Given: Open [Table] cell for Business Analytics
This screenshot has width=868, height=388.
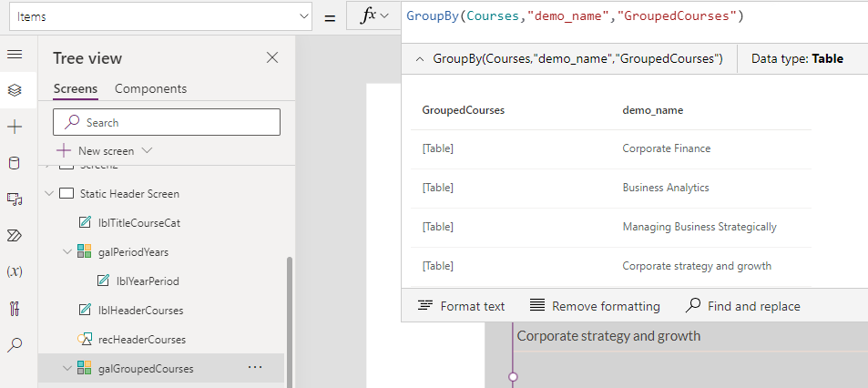Looking at the screenshot, I should (438, 188).
